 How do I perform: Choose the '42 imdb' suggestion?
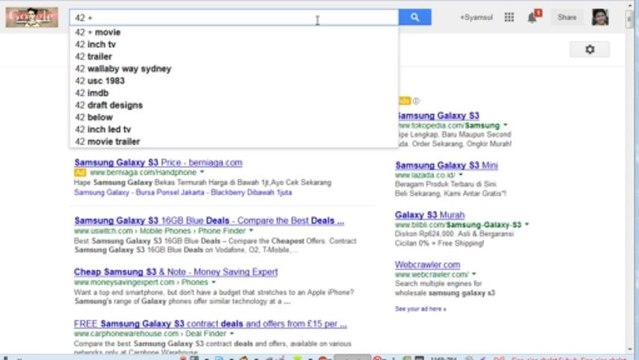[x=234, y=93]
